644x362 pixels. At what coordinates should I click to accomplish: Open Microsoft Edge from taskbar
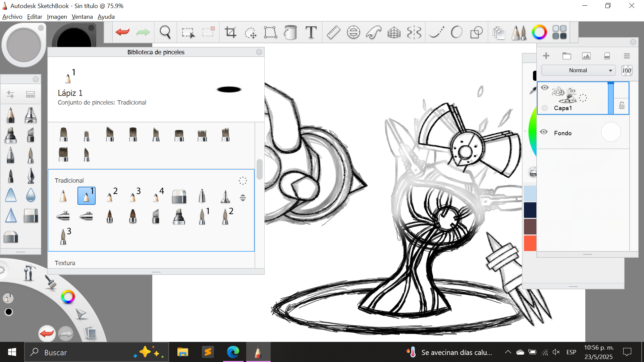click(233, 352)
